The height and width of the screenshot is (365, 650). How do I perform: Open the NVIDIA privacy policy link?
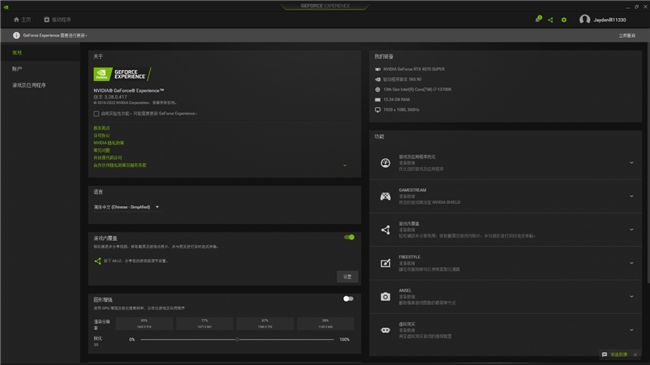(x=109, y=143)
